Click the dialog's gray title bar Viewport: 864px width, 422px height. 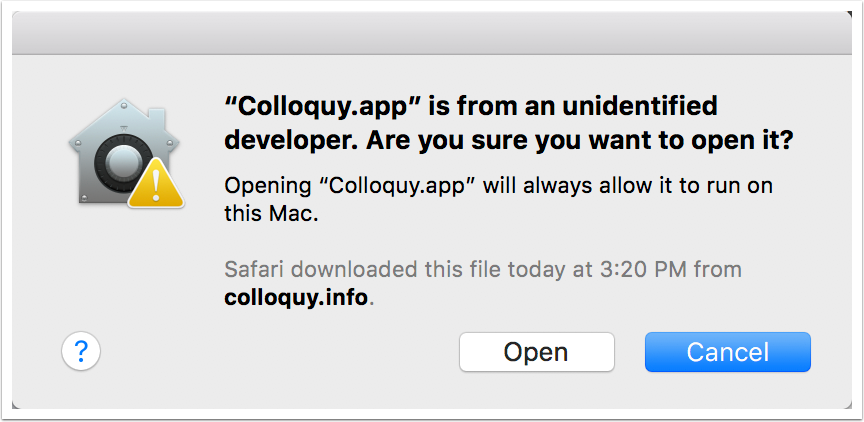point(432,33)
